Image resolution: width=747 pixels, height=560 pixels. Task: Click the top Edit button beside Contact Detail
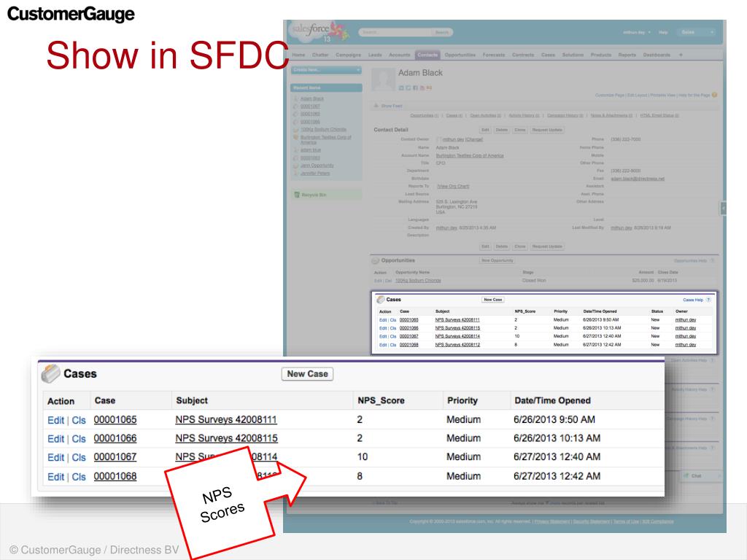tap(485, 130)
